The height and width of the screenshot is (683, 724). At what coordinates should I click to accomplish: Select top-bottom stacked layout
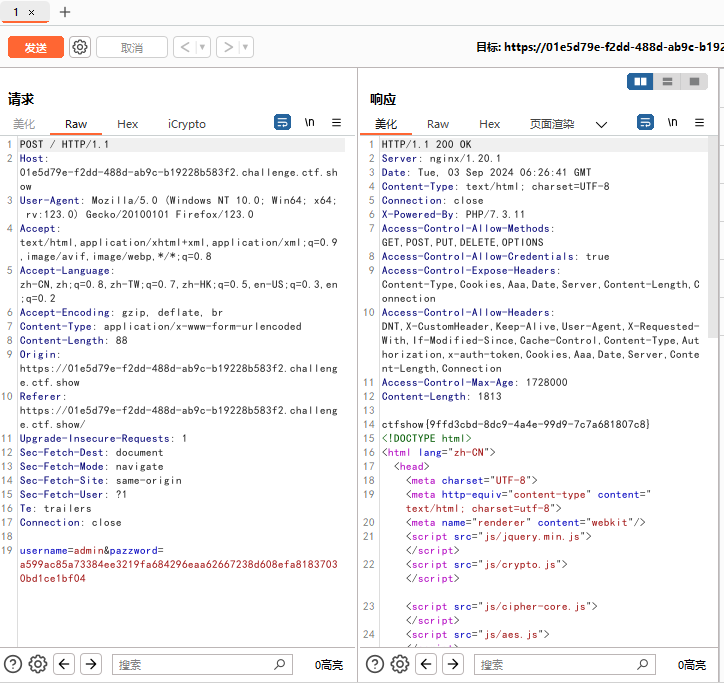click(667, 82)
